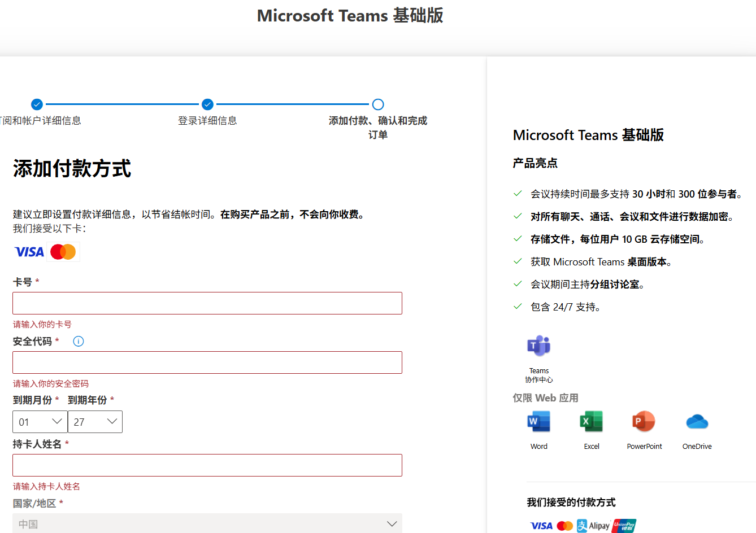
Task: Click the Teams 协作中心 app icon
Action: 539,346
